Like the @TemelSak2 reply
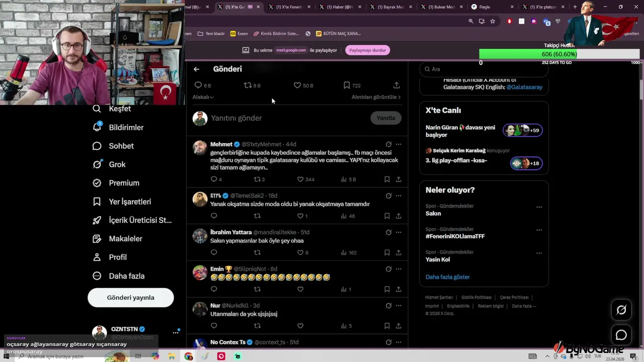644x362 pixels. [302, 216]
